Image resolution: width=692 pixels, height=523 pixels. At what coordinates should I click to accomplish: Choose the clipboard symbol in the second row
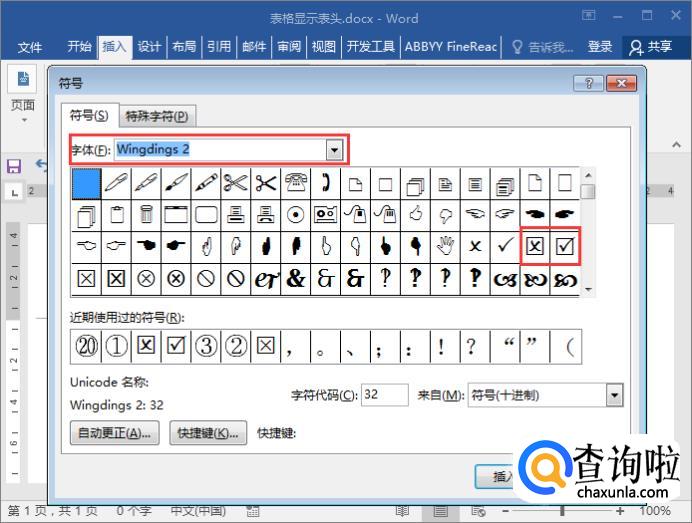[x=116, y=214]
